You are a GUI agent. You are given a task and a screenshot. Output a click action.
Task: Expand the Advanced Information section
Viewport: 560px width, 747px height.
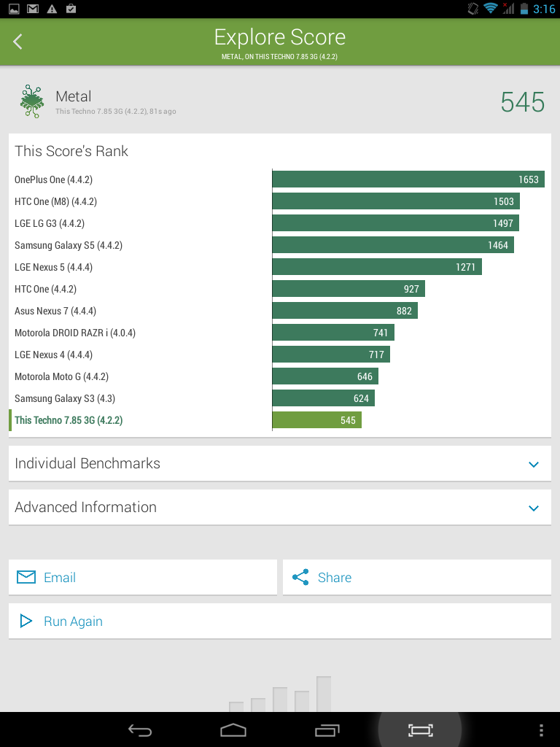click(x=280, y=508)
